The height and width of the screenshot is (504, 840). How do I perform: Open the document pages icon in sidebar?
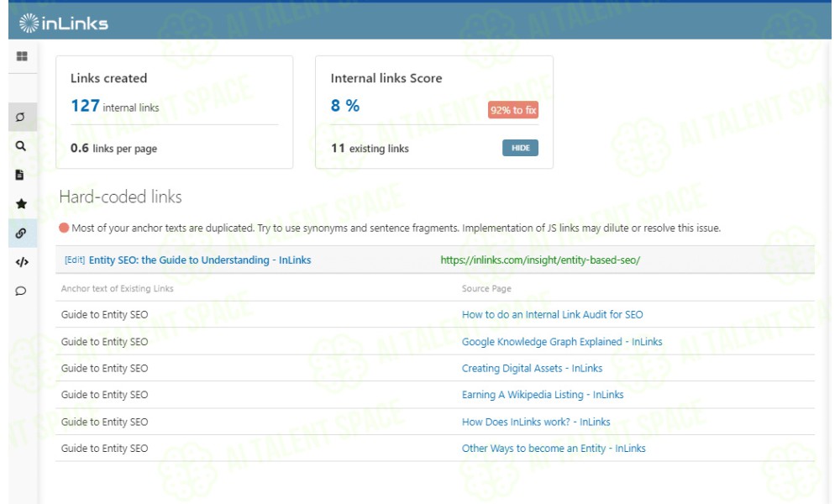[x=20, y=175]
